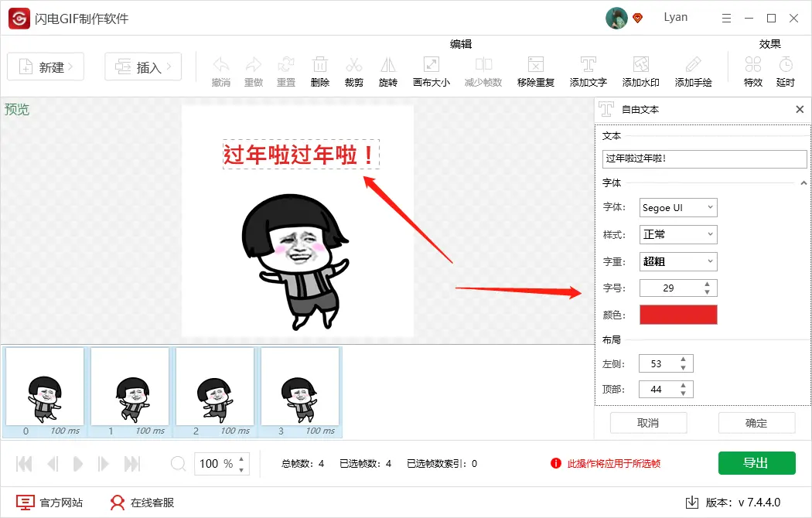Click Remove Duplicates (移除重复) icon
812x518 pixels.
coord(536,71)
